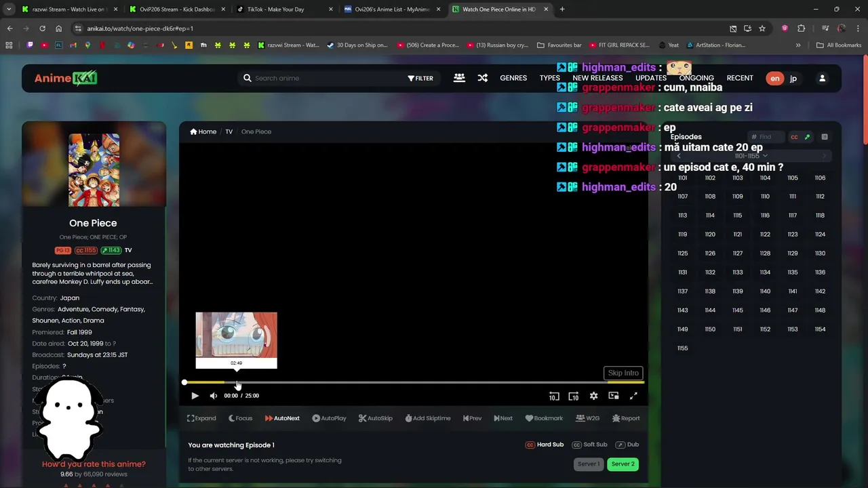Toggle the jp title language
This screenshot has width=868, height=488.
(x=793, y=78)
